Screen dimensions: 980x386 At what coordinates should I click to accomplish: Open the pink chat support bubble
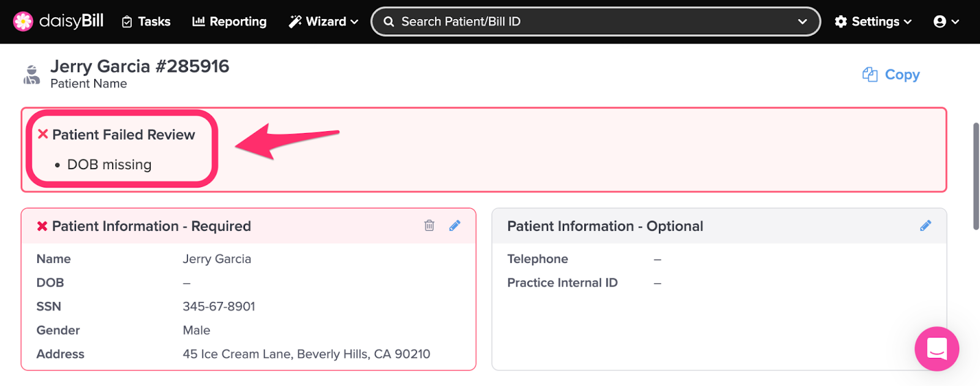coord(937,349)
